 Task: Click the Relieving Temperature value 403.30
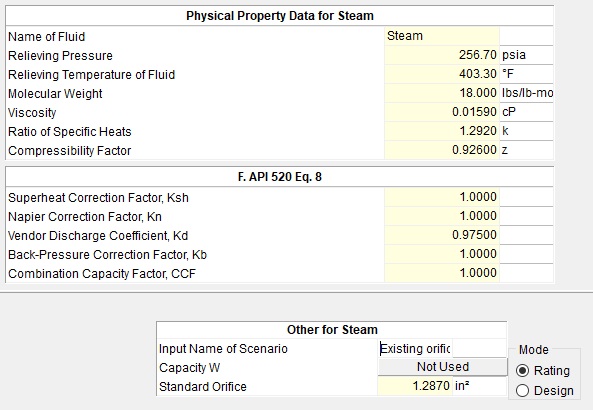[442, 74]
